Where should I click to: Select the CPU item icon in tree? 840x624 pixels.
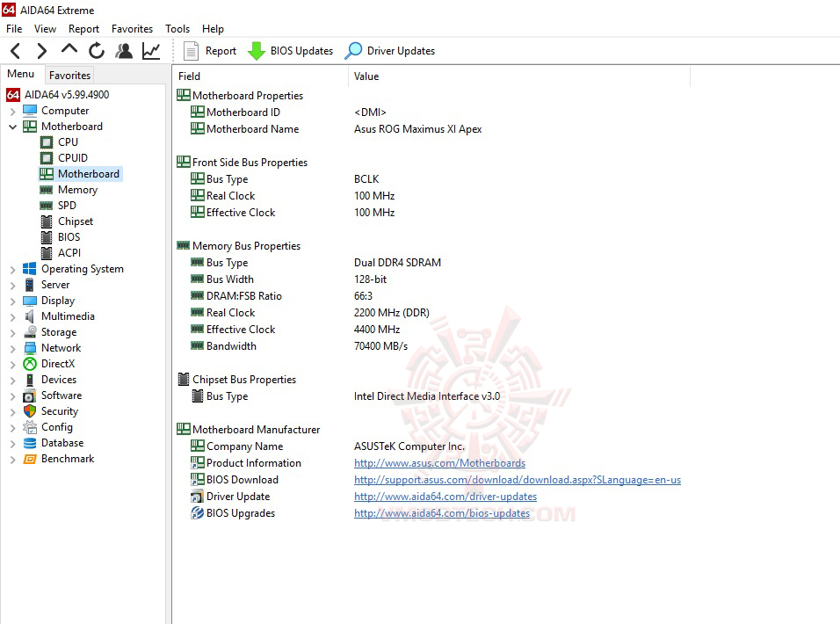(x=47, y=142)
